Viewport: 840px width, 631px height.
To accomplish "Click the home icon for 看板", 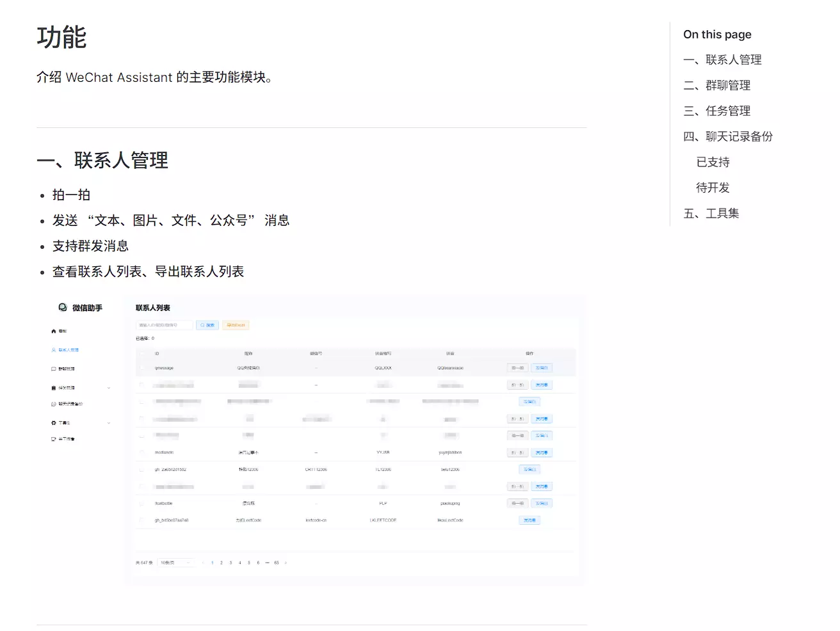I will pos(54,331).
